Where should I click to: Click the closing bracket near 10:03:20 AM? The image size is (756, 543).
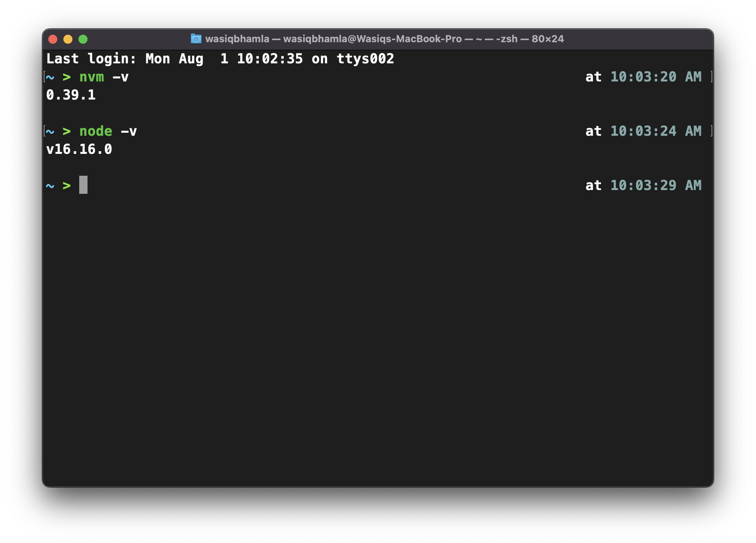[x=711, y=77]
